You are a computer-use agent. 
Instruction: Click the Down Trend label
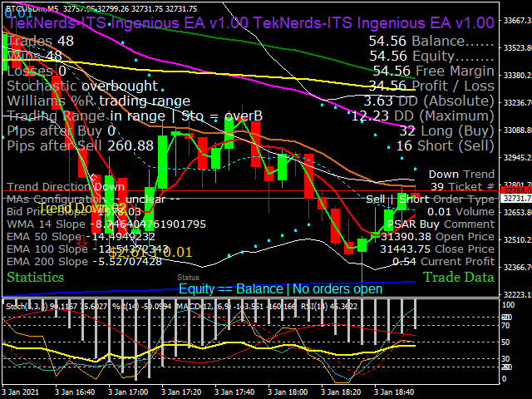(x=461, y=175)
